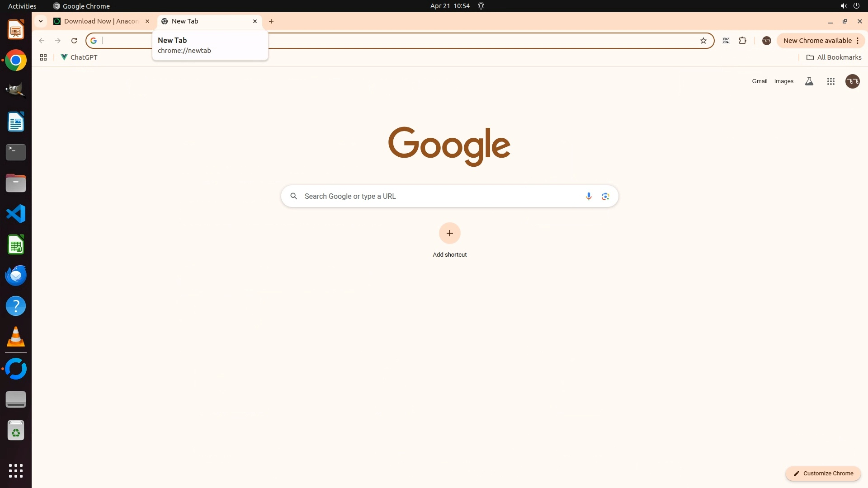Open the ChatGPT bookmark
The image size is (868, 488).
[79, 57]
